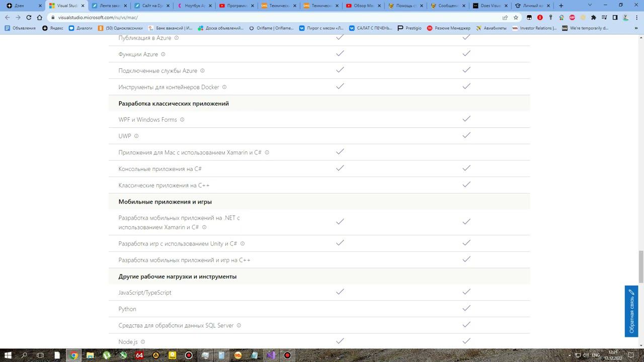Click Другие рабочие нагрузки и инструменты heading
Viewport: 644px width, 362px height.
coord(178,277)
